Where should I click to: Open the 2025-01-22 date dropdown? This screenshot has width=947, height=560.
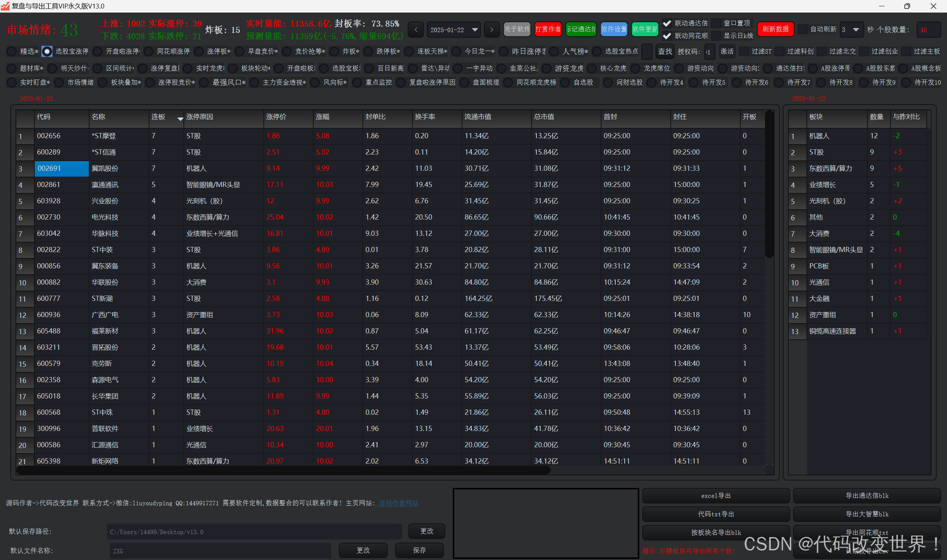point(475,30)
